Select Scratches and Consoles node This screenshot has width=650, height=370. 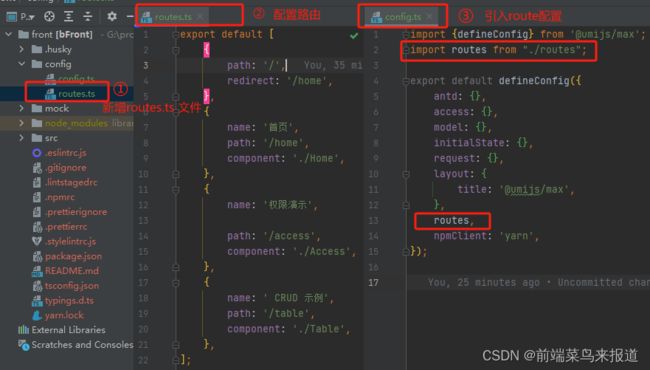[82, 345]
